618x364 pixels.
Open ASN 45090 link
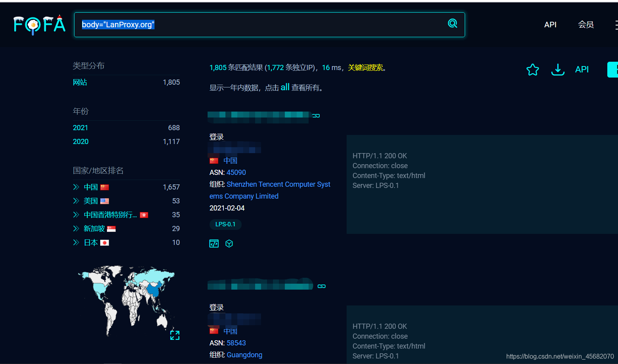coord(236,173)
